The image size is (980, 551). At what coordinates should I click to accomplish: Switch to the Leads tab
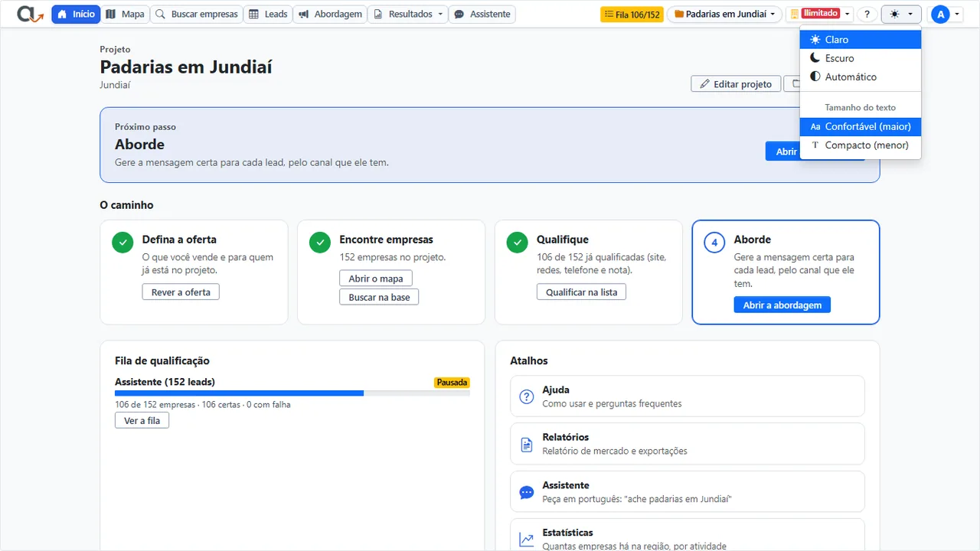pos(268,14)
